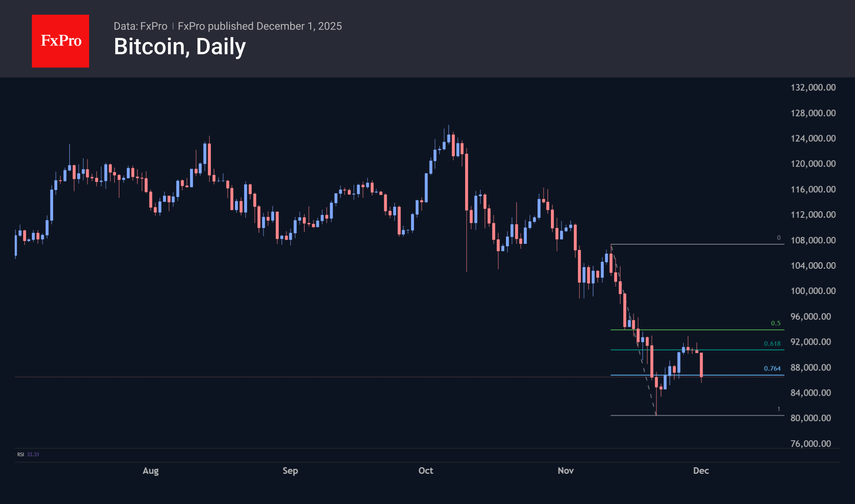
Task: Click the 132,000.00 price axis label
Action: pyautogui.click(x=813, y=87)
